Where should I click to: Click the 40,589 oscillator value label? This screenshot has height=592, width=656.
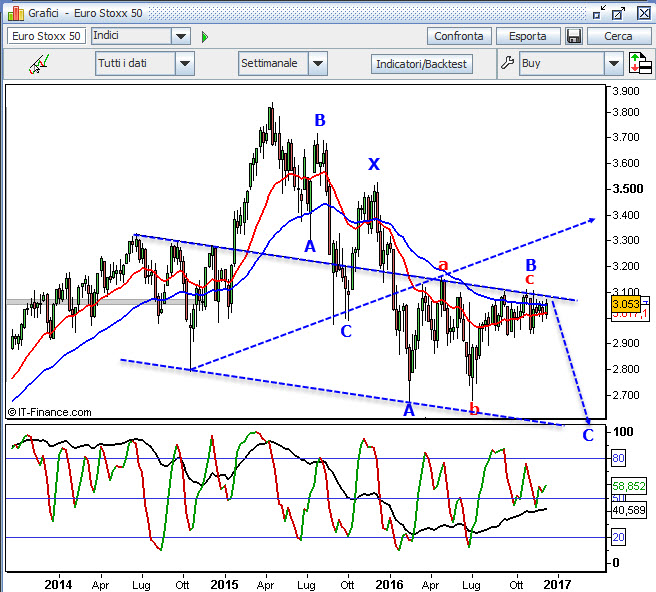point(629,510)
